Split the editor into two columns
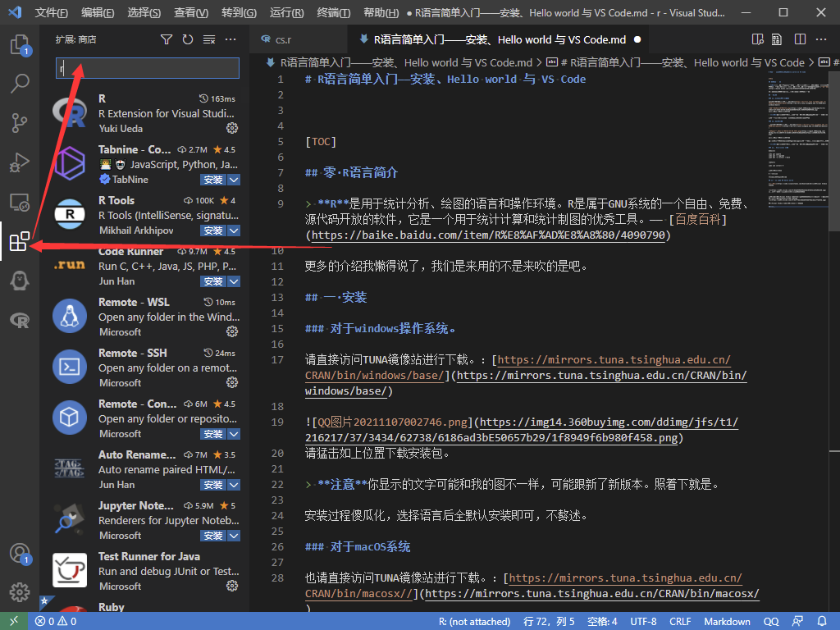The height and width of the screenshot is (630, 840). 799,39
